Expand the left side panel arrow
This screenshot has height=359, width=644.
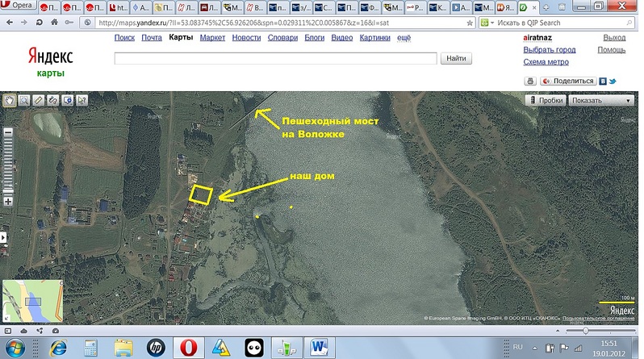[x=3, y=237]
